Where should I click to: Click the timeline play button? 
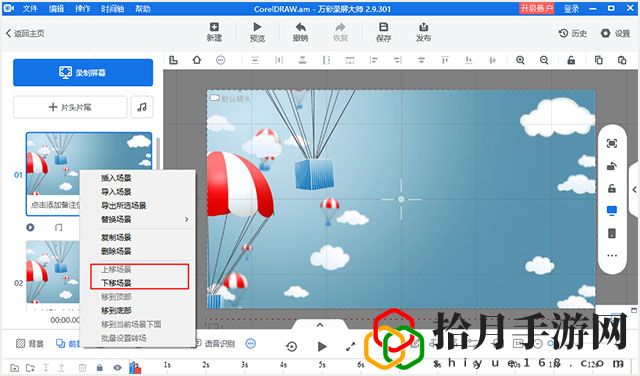[322, 347]
